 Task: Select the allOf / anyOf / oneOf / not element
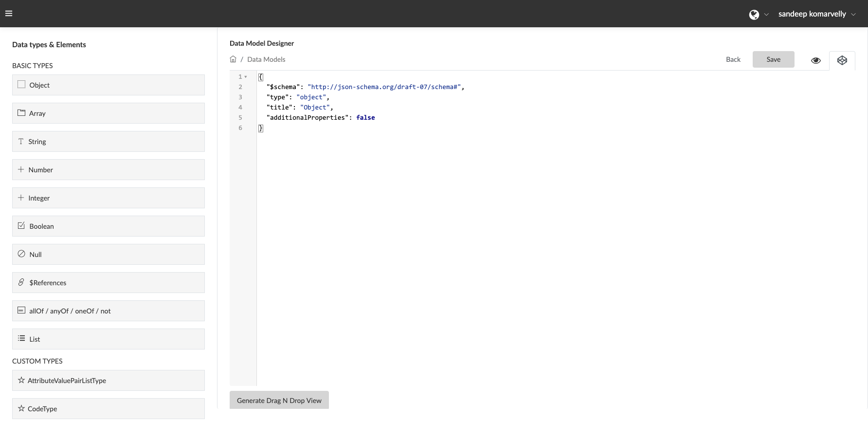click(x=108, y=311)
